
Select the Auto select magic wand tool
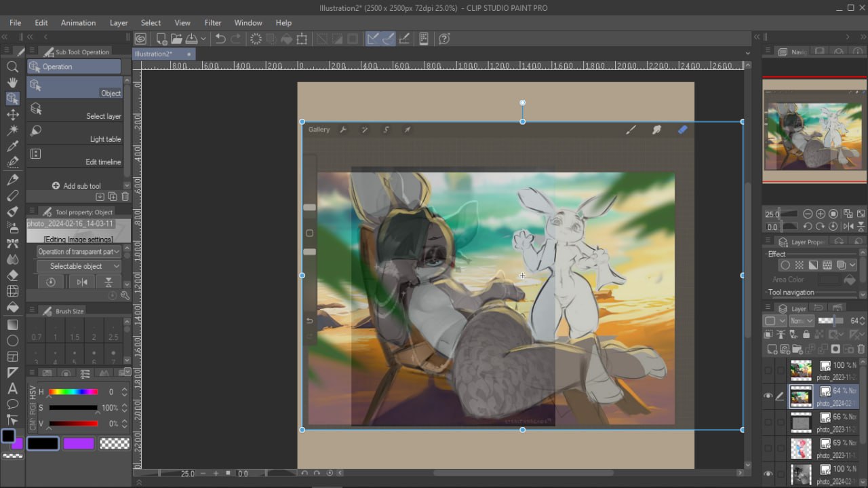tap(12, 130)
